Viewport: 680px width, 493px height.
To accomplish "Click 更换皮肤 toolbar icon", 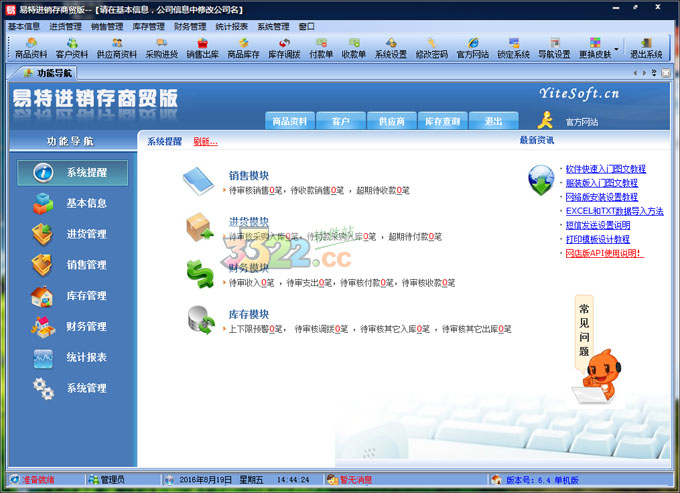I will (x=595, y=48).
